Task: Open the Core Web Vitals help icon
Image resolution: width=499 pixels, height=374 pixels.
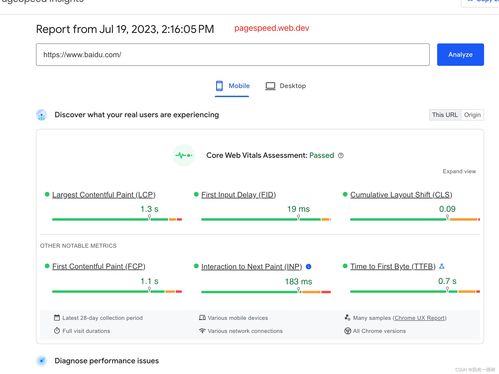Action: point(341,156)
